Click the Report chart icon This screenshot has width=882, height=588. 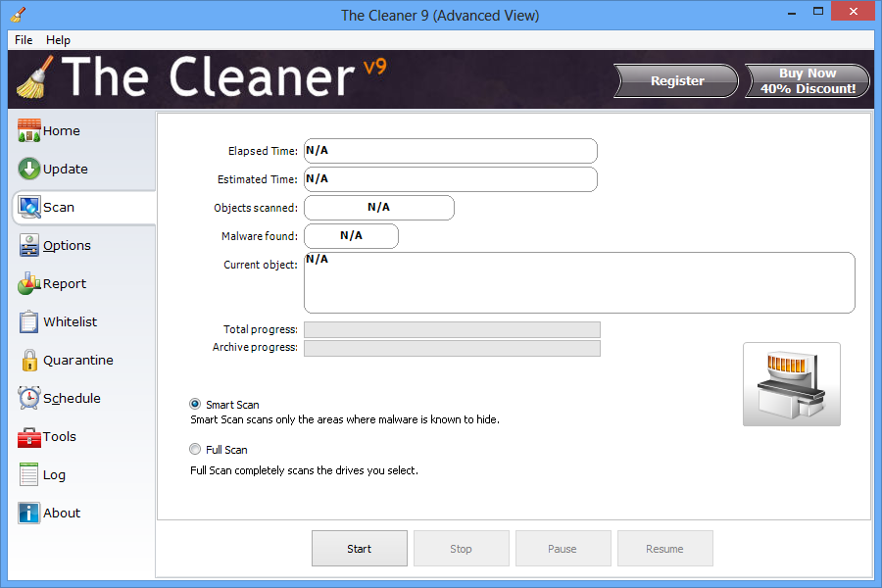28,283
